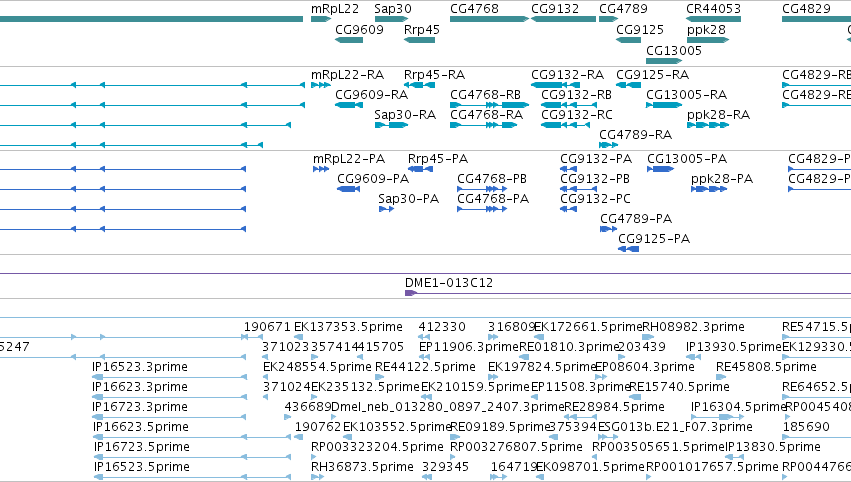Click the CG4789-PA protein label

tap(636, 218)
